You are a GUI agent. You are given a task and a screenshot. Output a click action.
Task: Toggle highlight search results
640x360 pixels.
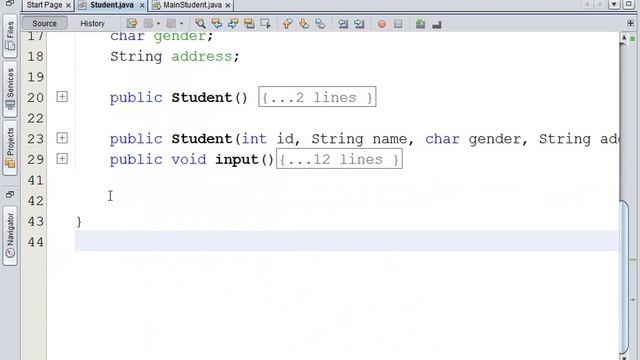coord(249,24)
